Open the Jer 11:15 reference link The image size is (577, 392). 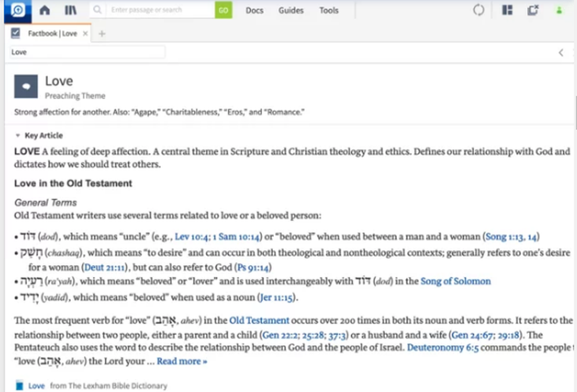(276, 297)
